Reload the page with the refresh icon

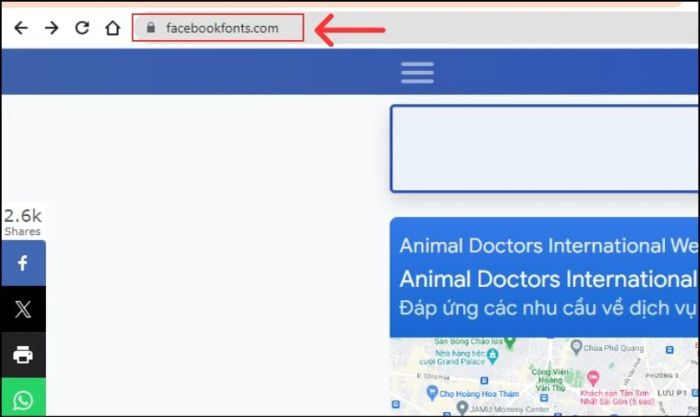[x=82, y=28]
